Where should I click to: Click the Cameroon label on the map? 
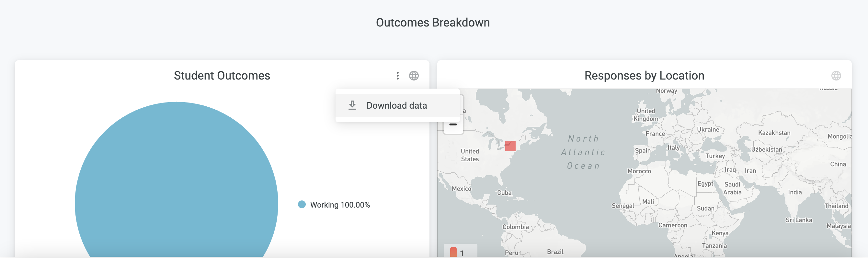[x=673, y=225]
